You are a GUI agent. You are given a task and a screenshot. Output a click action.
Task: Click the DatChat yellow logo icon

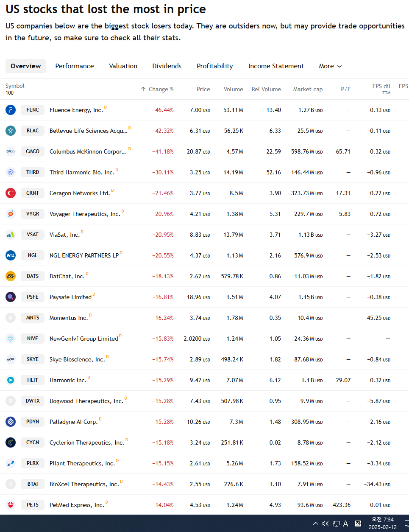[11, 276]
